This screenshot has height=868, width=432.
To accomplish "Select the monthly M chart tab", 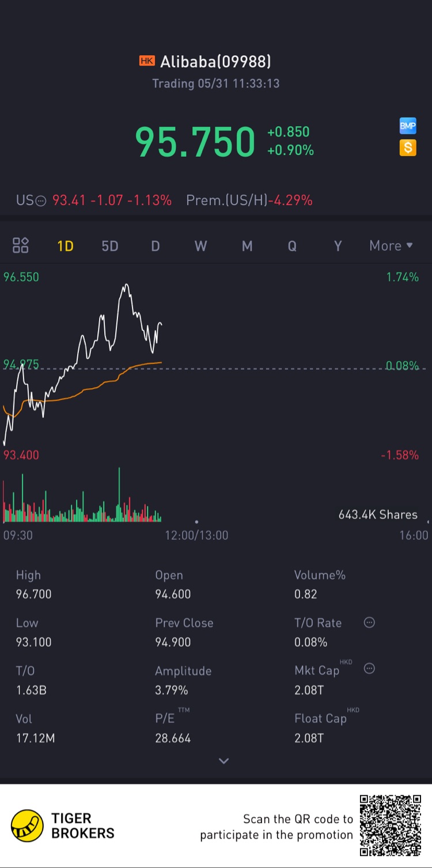I will (x=247, y=246).
